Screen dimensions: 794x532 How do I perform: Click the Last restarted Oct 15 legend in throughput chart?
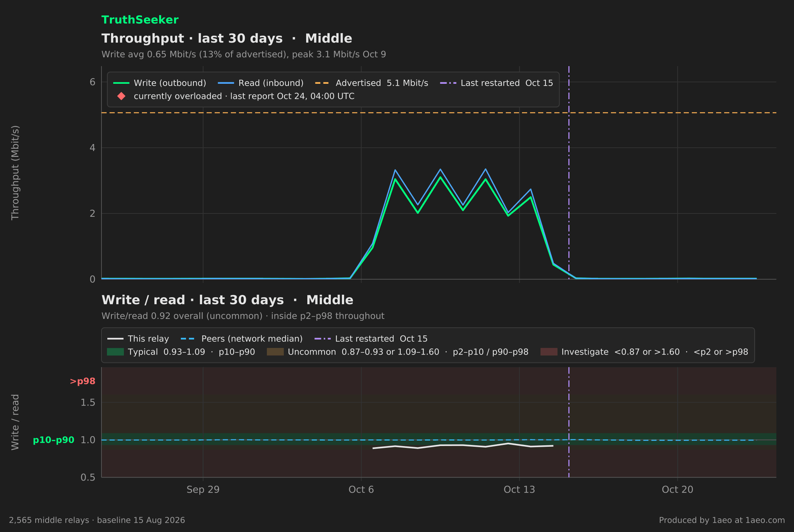tap(496, 83)
